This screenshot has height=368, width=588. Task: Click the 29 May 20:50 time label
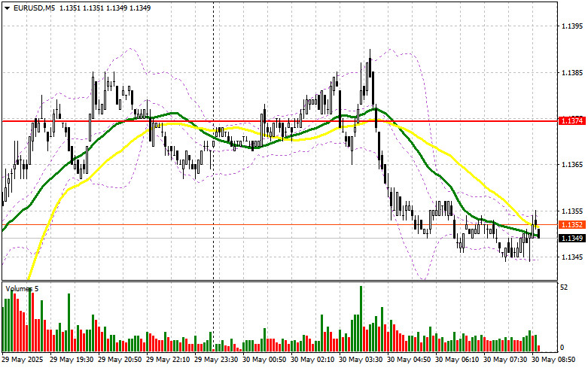tap(120, 360)
